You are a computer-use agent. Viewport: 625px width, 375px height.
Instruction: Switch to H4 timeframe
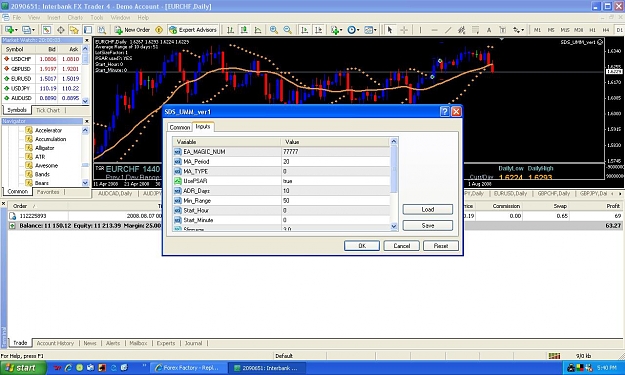click(606, 30)
